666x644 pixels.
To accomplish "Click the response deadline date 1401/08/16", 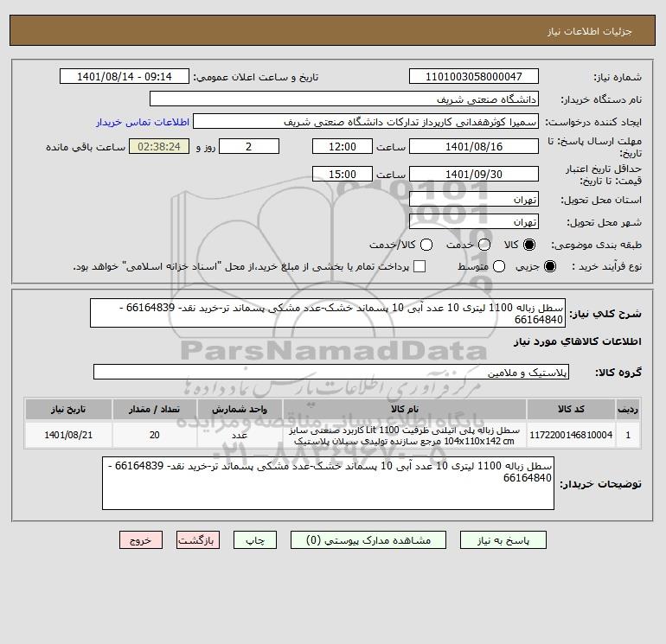I will pyautogui.click(x=474, y=146).
